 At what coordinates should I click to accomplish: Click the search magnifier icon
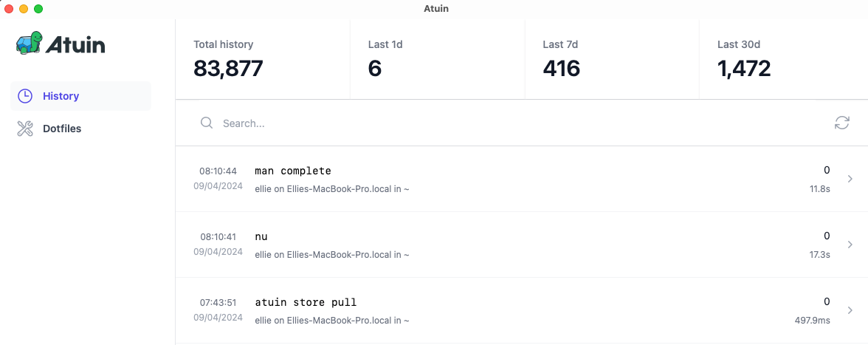pos(207,123)
